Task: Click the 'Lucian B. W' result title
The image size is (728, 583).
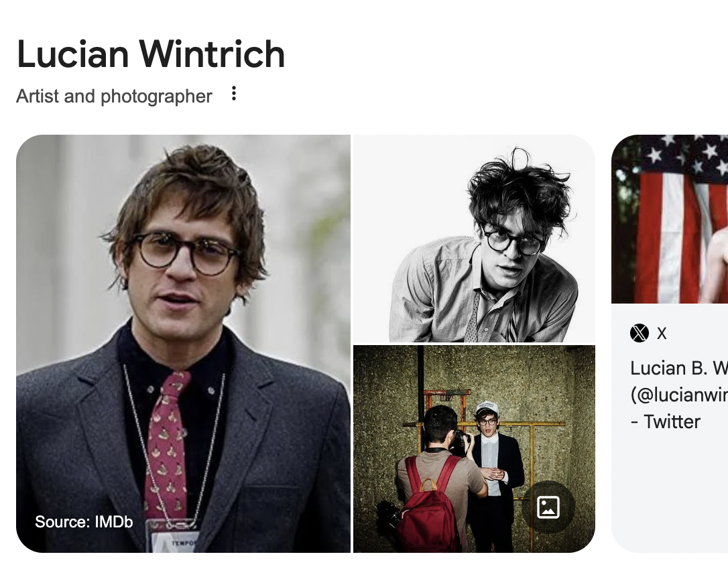Action: point(679,368)
